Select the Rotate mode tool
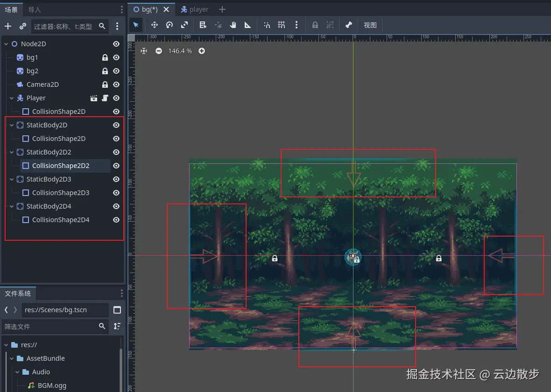Screen dimensions: 551x392 (170, 25)
